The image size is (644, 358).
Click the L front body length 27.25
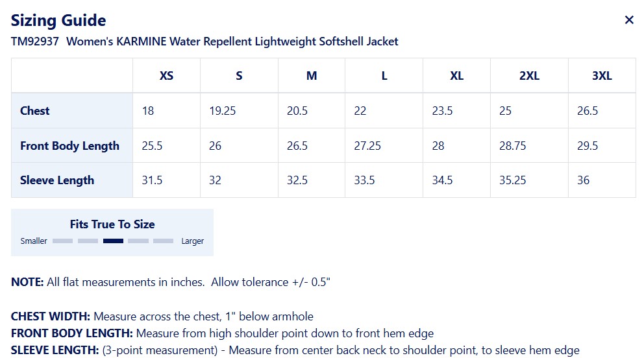(x=367, y=146)
